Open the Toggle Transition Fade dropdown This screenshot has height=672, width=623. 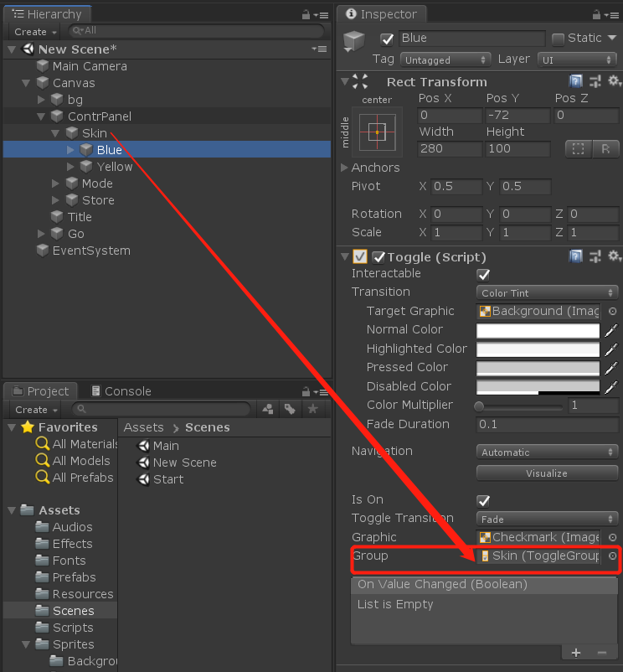coord(547,520)
